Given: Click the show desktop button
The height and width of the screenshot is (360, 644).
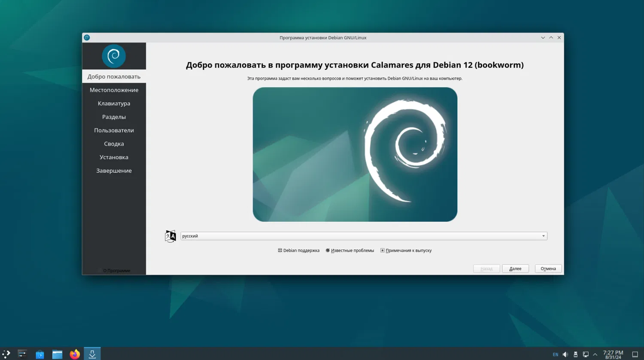Looking at the screenshot, I should pyautogui.click(x=635, y=354).
